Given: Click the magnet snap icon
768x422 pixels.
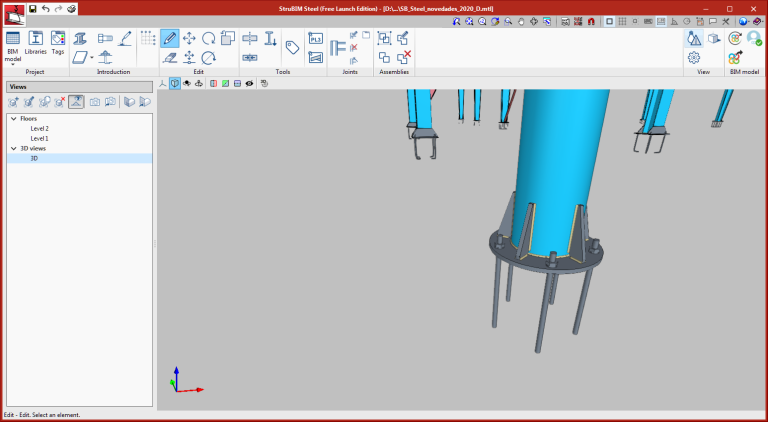Looking at the screenshot, I should (591, 21).
